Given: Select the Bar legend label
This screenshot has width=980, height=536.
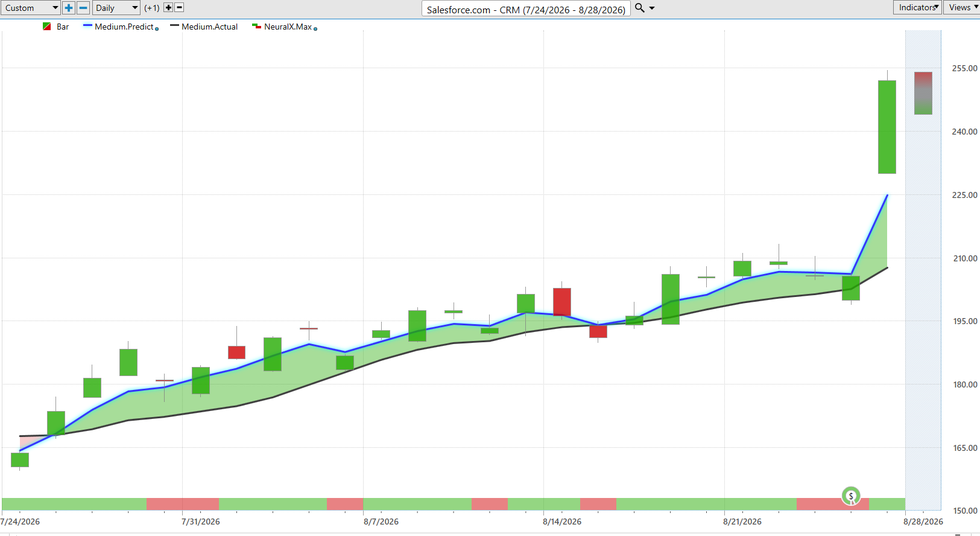Looking at the screenshot, I should [x=63, y=27].
